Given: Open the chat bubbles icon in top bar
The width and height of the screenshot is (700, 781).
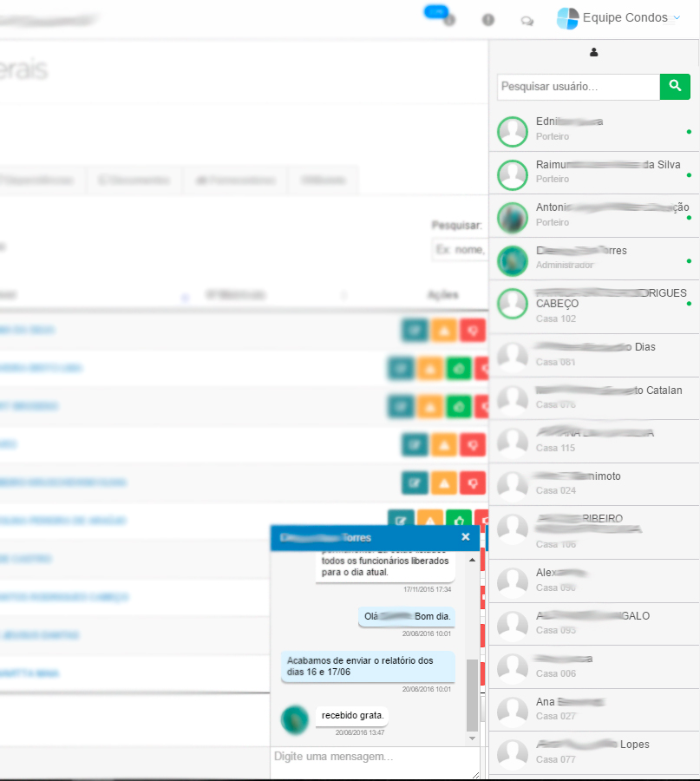Looking at the screenshot, I should pos(527,21).
